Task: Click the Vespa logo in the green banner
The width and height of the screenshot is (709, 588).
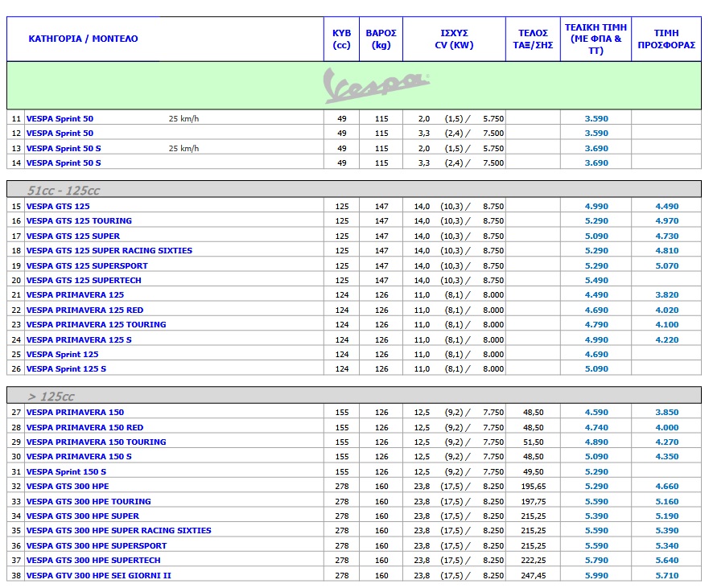Action: click(x=376, y=85)
